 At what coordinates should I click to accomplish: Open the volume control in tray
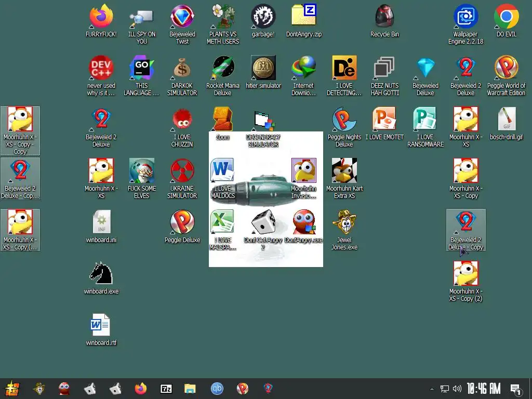coord(457,389)
